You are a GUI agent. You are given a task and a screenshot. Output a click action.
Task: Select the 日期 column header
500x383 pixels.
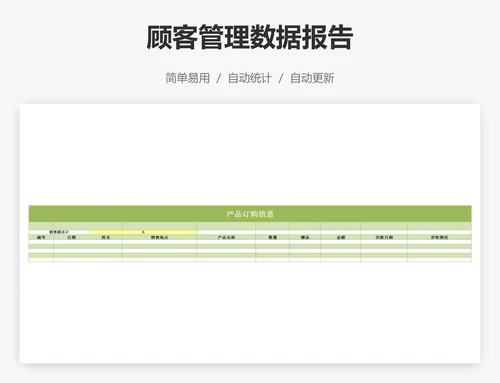coord(71,237)
